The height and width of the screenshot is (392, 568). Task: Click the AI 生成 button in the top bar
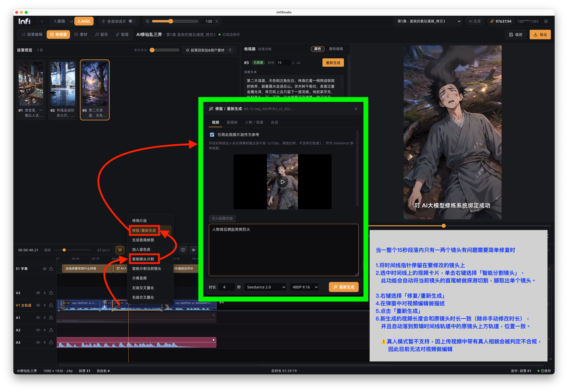(475, 21)
